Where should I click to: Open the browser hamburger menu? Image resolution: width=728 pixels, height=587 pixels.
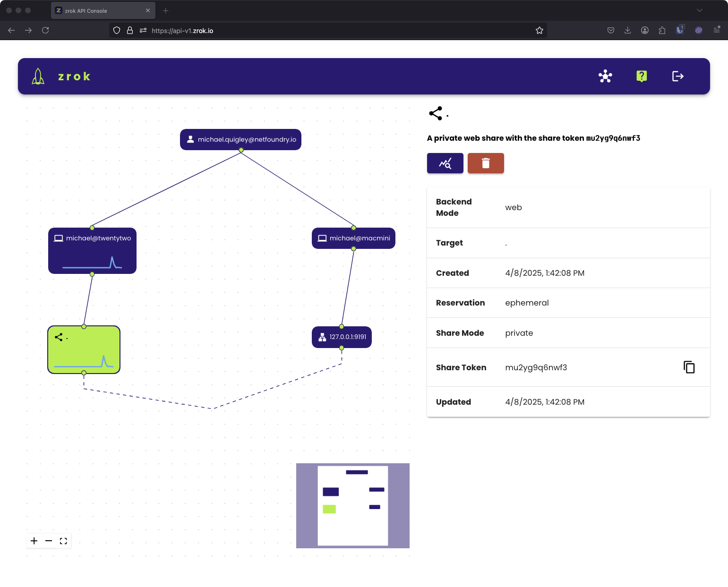pos(717,30)
